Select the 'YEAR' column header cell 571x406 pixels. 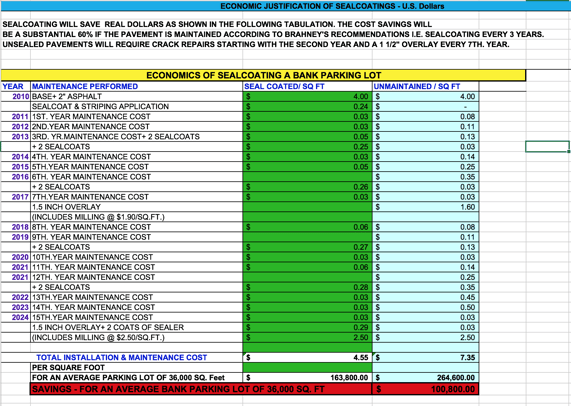tap(16, 86)
